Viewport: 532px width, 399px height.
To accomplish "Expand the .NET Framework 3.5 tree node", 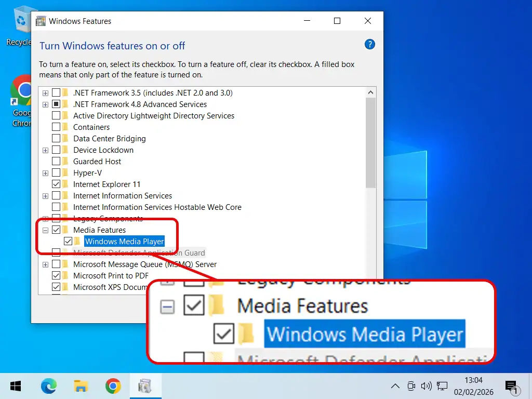I will [x=45, y=92].
